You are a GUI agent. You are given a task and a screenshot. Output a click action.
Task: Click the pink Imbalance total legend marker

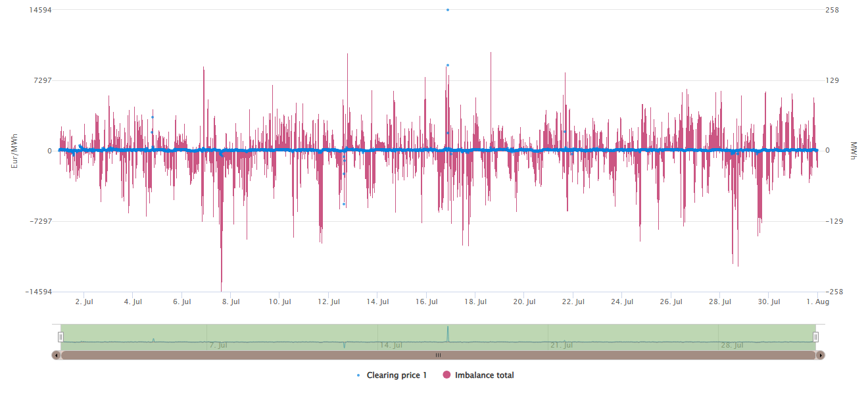pos(447,375)
